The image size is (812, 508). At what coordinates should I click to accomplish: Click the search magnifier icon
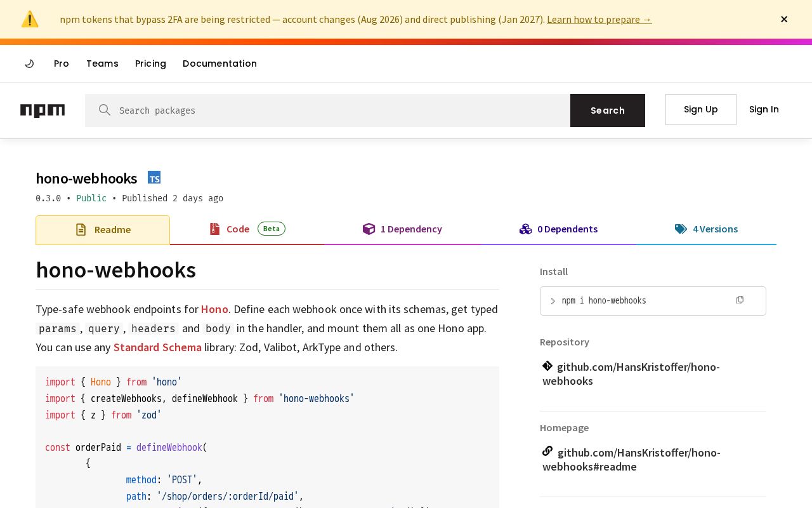point(105,110)
